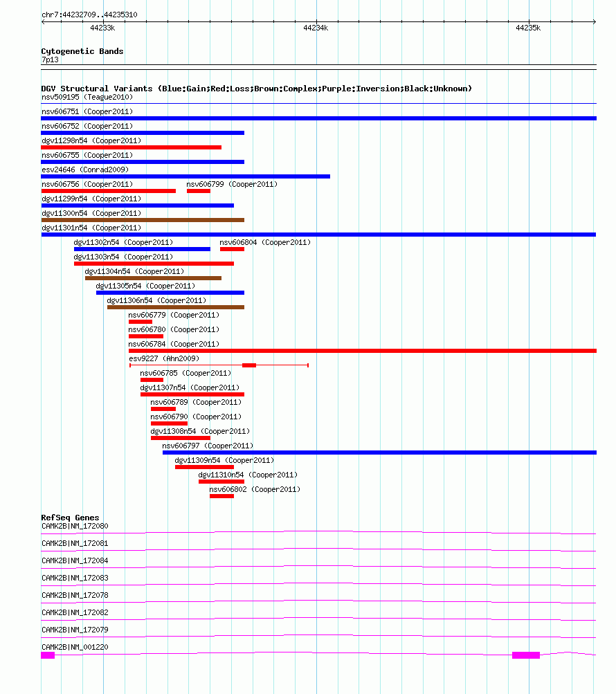The width and height of the screenshot is (616, 694).
Task: Select the nsv606751 blue gain bar
Action: coord(319,118)
